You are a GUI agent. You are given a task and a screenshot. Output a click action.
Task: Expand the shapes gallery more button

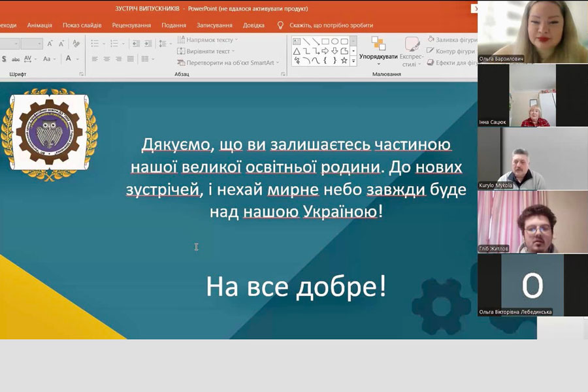[353, 61]
